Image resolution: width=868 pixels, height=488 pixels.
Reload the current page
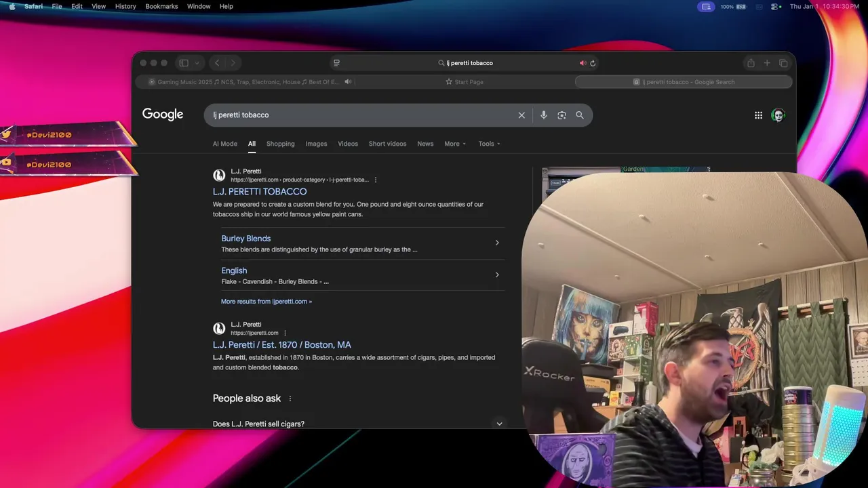[x=593, y=63]
